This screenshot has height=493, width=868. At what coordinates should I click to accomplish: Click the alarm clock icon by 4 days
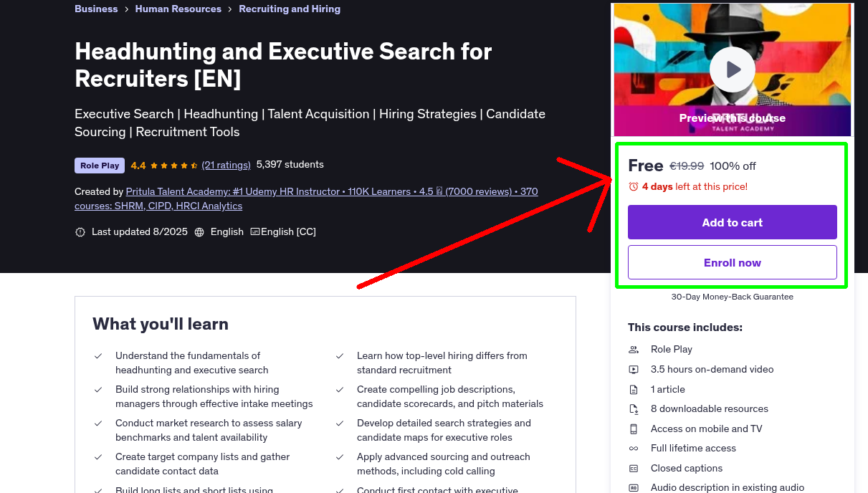(x=633, y=186)
